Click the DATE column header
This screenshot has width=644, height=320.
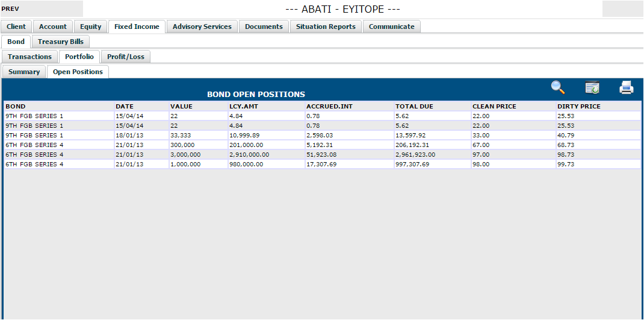(x=141, y=106)
